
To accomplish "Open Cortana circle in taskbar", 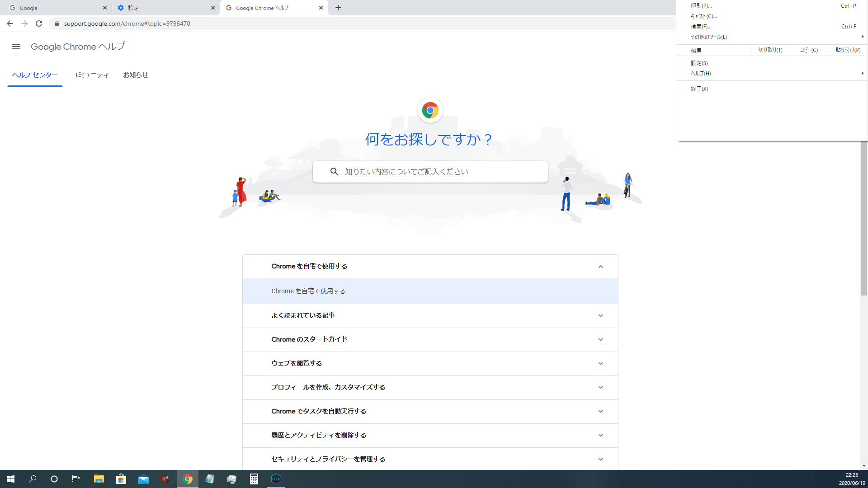I will pos(54,479).
